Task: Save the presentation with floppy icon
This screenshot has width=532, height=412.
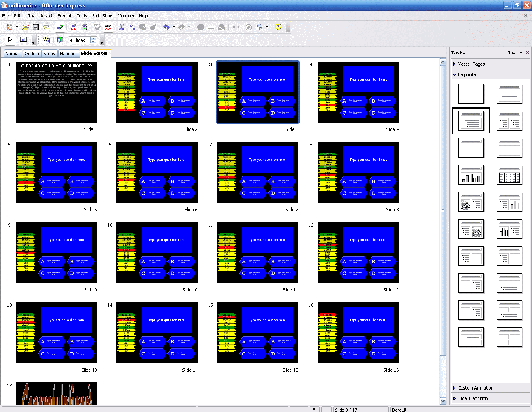Action: 36,27
